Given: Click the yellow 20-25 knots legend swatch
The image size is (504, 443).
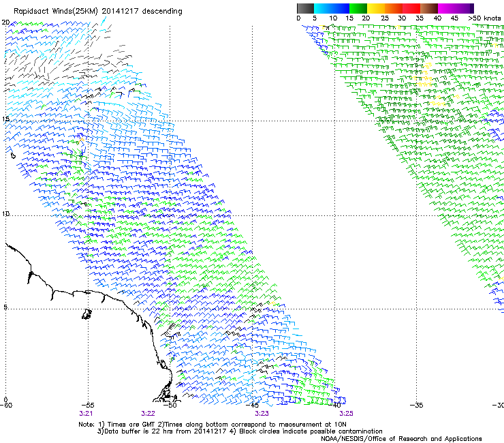Looking at the screenshot, I should [376, 8].
